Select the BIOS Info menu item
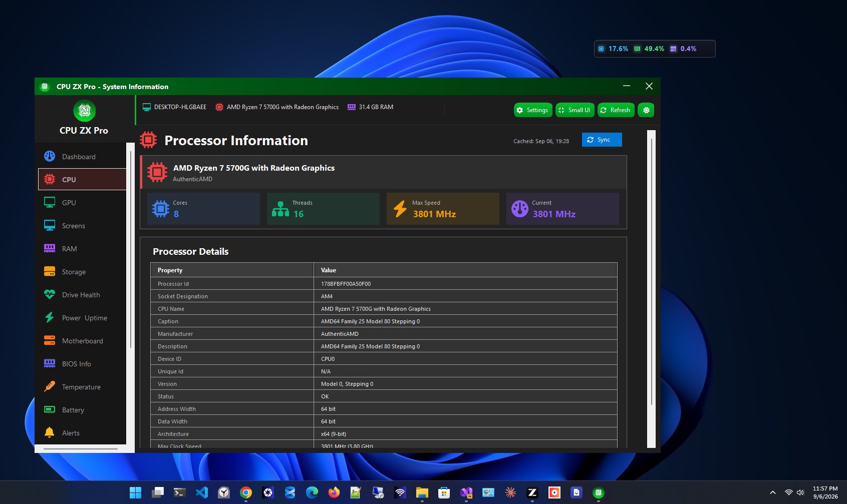Screen dimensions: 847x504 click(82, 363)
